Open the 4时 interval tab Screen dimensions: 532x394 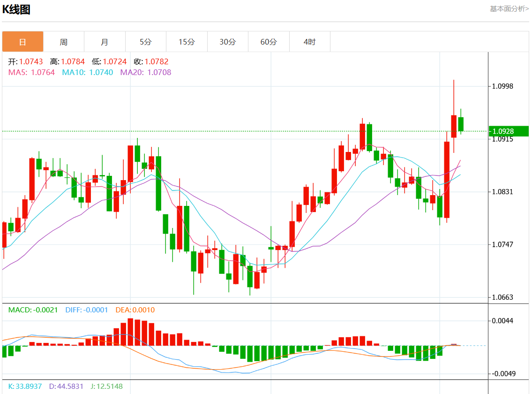(x=310, y=42)
